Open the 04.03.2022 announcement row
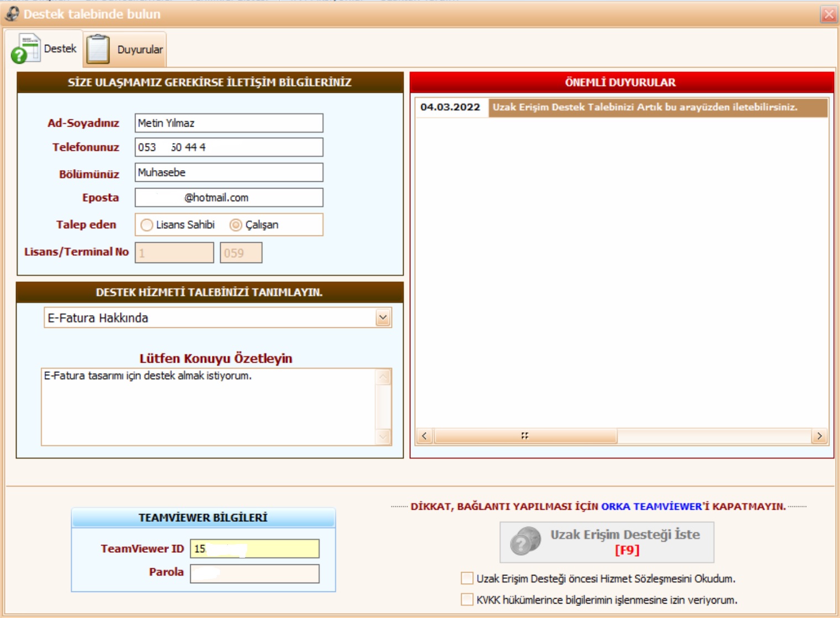The width and height of the screenshot is (840, 618). pyautogui.click(x=620, y=107)
